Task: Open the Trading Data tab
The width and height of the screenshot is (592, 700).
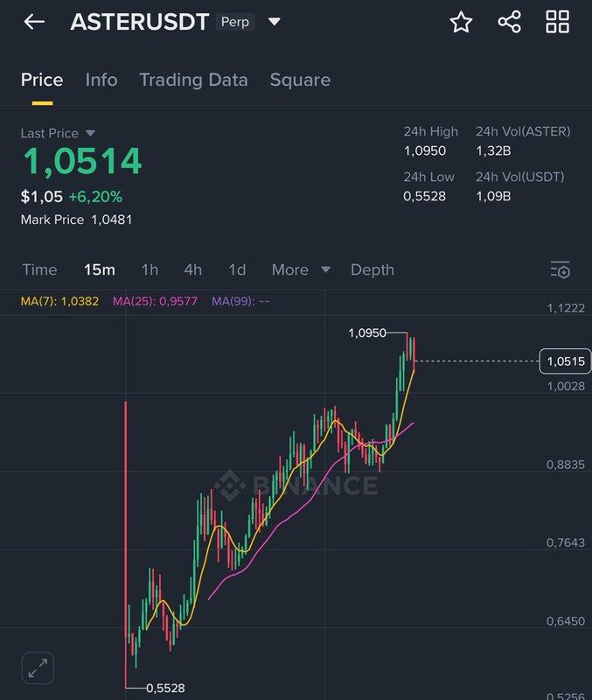Action: click(193, 80)
